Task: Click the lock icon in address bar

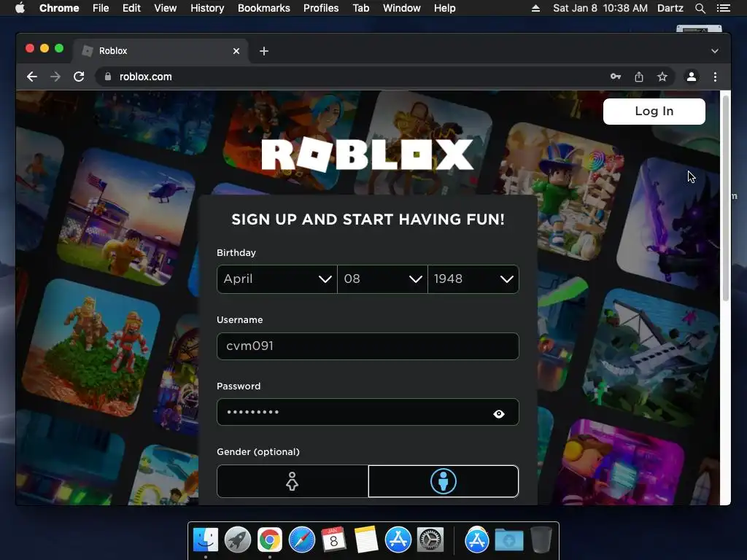Action: click(x=108, y=77)
